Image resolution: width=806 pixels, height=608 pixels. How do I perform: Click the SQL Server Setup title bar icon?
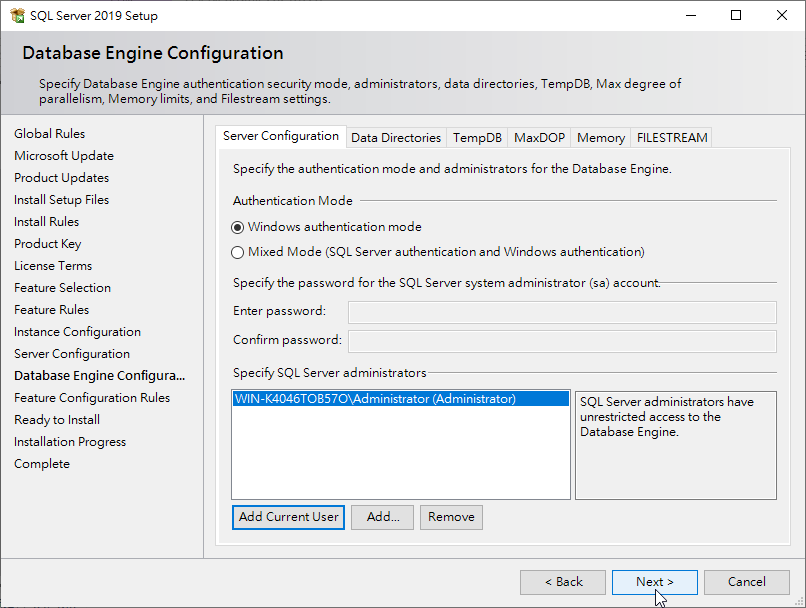point(17,15)
